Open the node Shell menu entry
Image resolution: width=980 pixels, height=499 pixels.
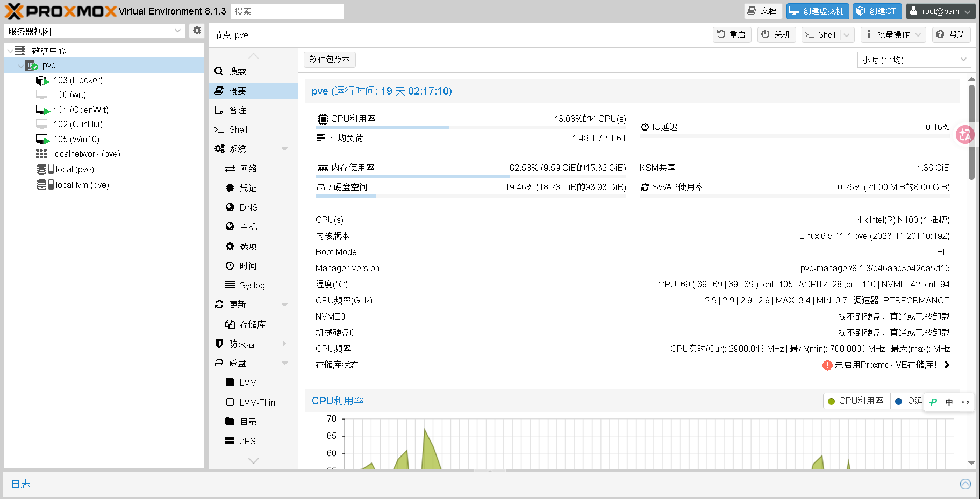pyautogui.click(x=253, y=129)
